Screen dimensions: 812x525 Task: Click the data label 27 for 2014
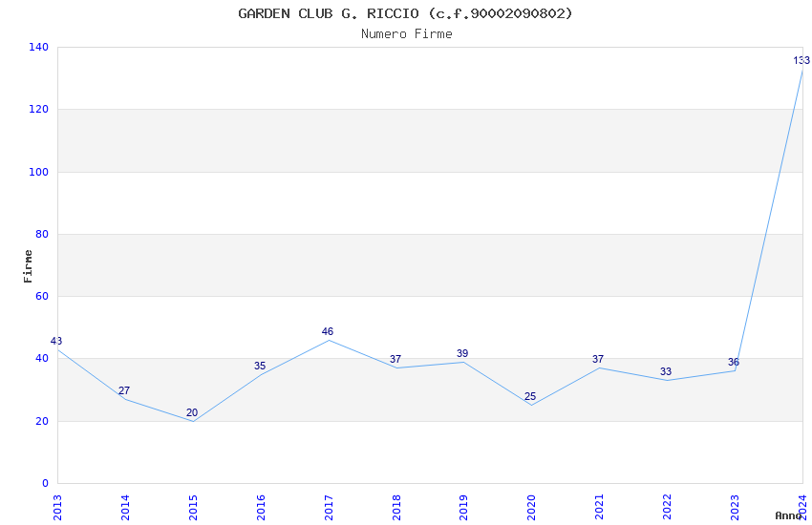coord(124,390)
